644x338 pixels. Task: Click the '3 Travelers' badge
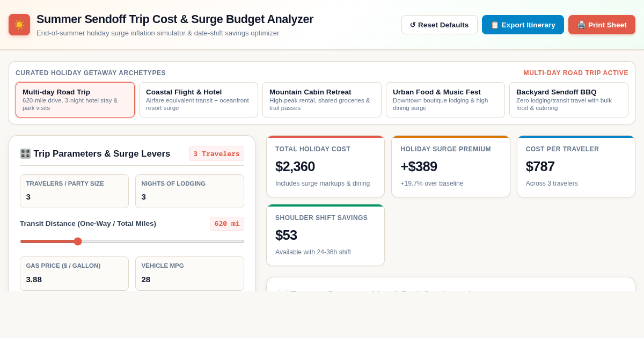click(x=216, y=154)
